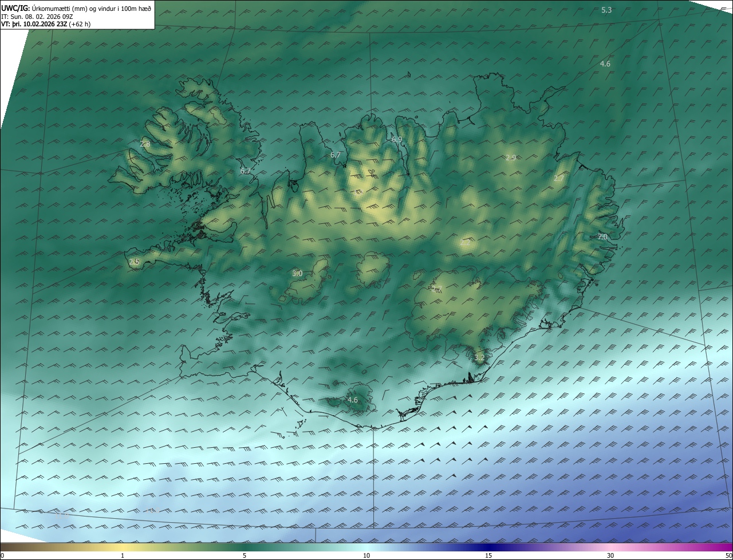Click the "VT: þri. 10.02.2026 23Z (+62 h)" line
The image size is (733, 560).
click(46, 24)
